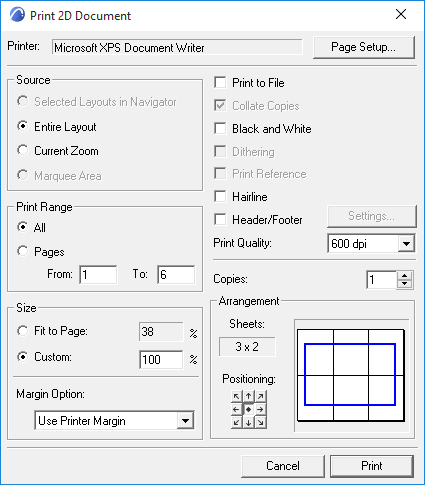Viewport: 425px width, 485px height.
Task: Open the Page Setup dialog
Action: 364,47
